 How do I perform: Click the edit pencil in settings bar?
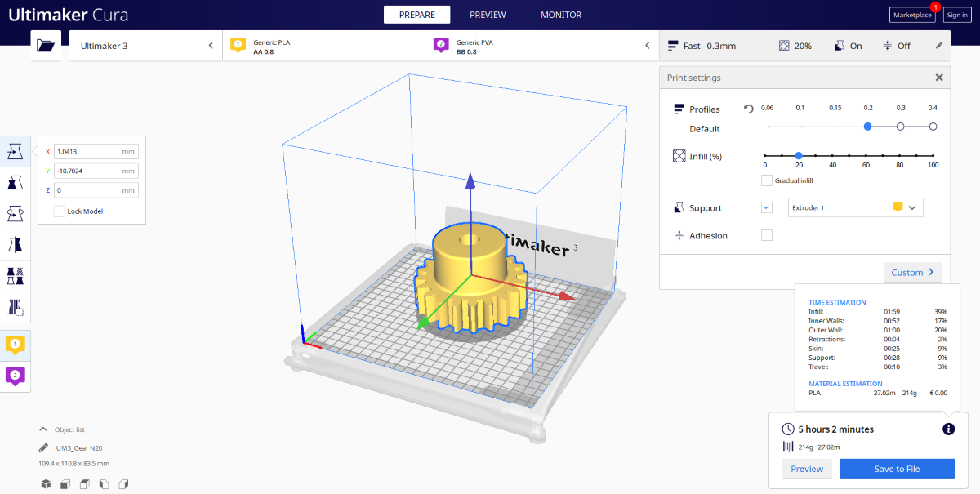939,46
